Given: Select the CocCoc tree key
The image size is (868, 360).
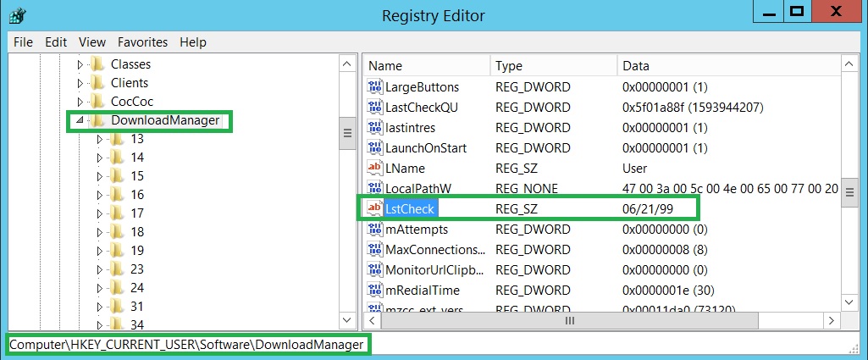Looking at the screenshot, I should 132,102.
